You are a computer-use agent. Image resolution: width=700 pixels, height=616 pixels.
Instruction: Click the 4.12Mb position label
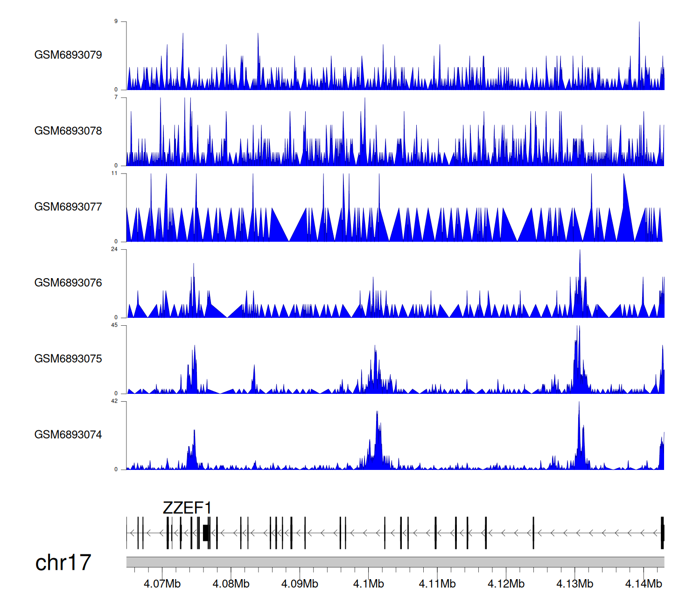[x=506, y=584]
